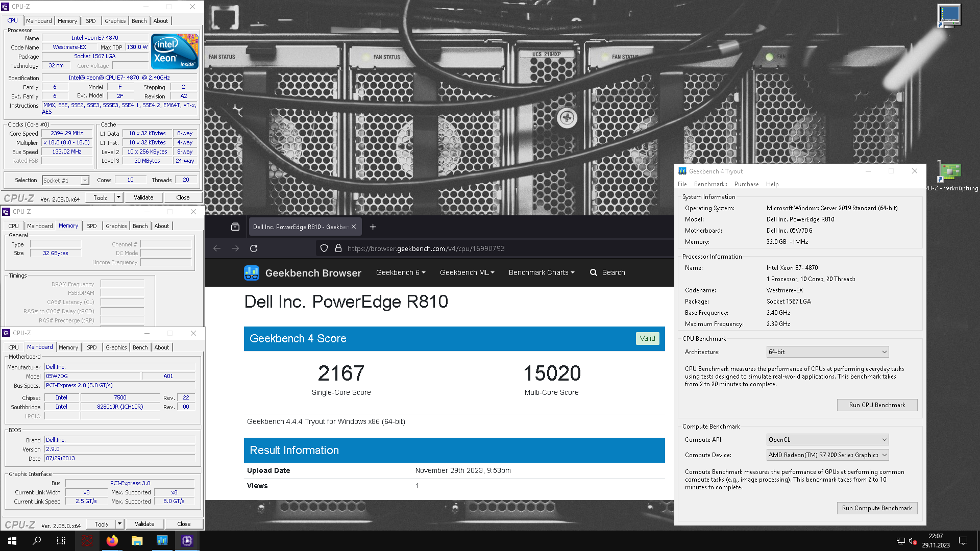Click Tools button in the bottom CPU-Z window
Image resolution: width=980 pixels, height=551 pixels.
[x=101, y=524]
